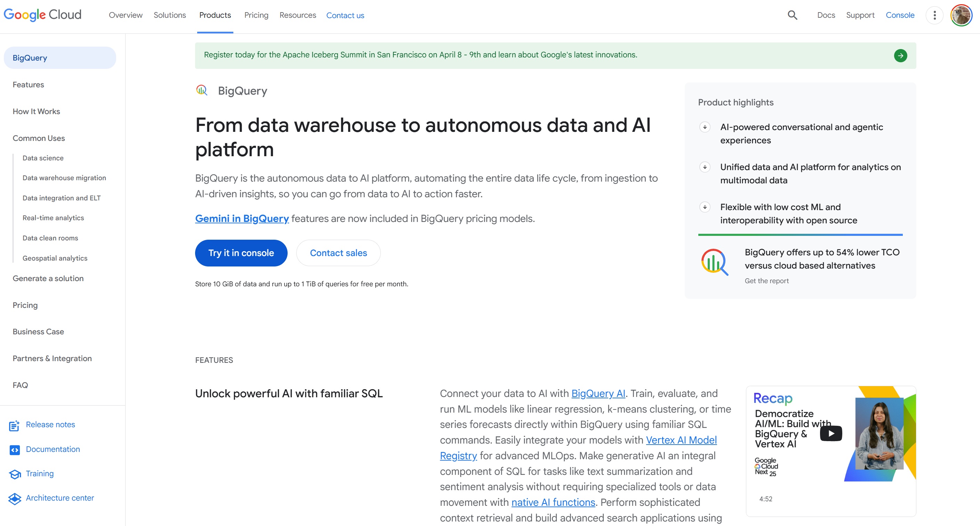
Task: Click the BigQuery product logo icon
Action: pyautogui.click(x=202, y=90)
